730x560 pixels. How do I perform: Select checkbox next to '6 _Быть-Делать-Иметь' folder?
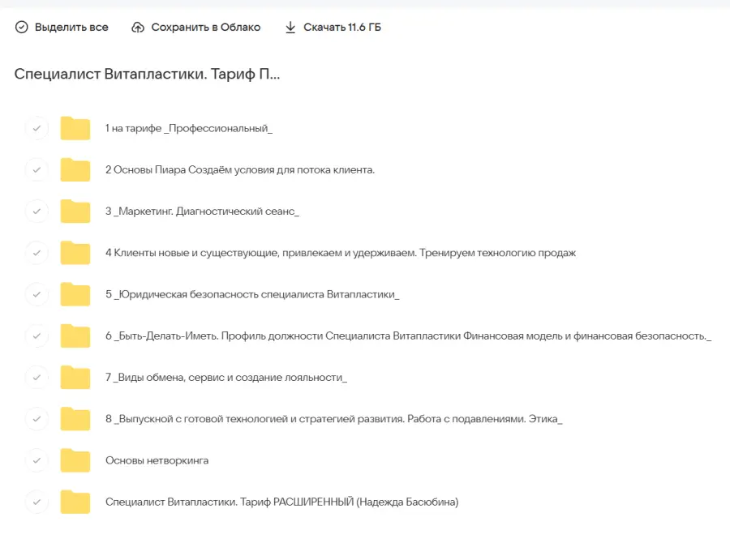(36, 336)
